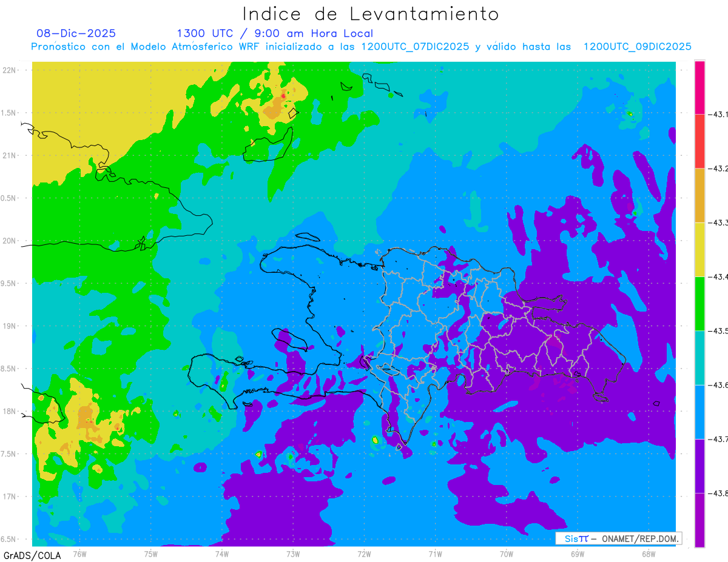
Task: Click the color bar value '-43.8'
Action: point(718,493)
